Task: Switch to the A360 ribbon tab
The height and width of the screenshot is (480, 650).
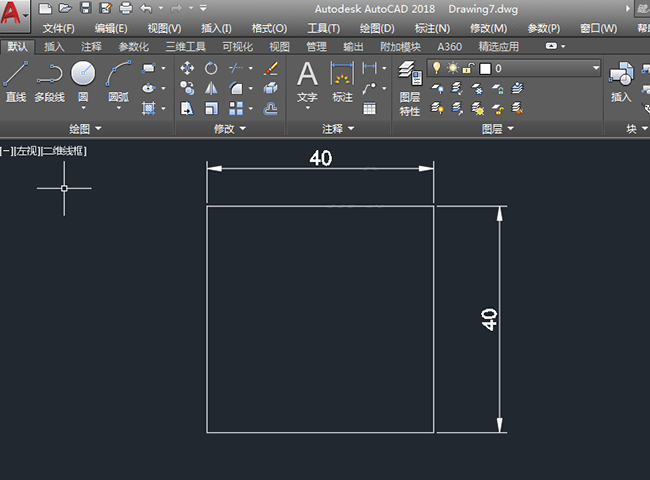Action: (449, 47)
